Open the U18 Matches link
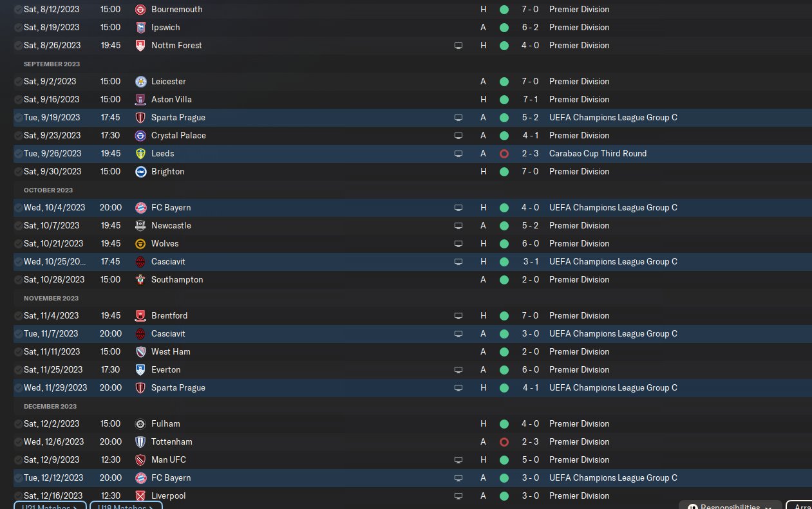The image size is (812, 509). 126,506
